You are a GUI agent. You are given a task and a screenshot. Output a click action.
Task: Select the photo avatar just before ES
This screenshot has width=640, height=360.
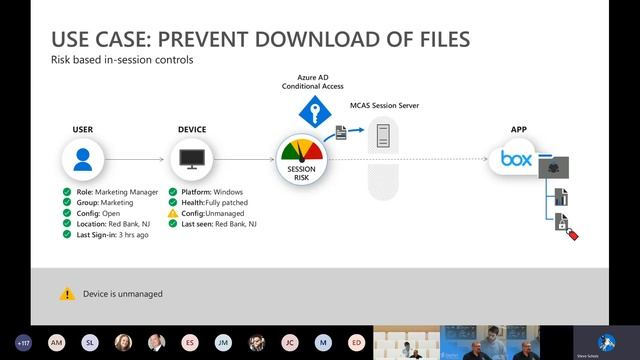[x=157, y=343]
